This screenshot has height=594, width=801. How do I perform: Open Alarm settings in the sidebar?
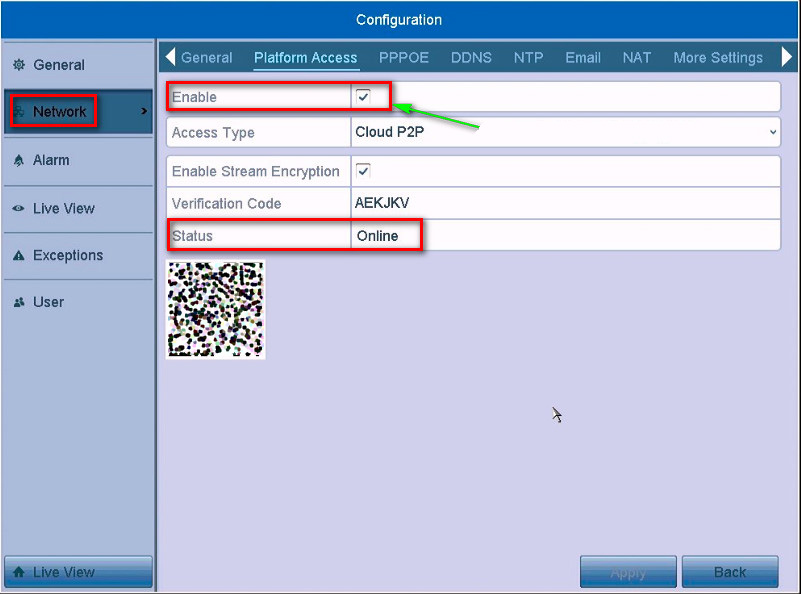click(x=78, y=160)
